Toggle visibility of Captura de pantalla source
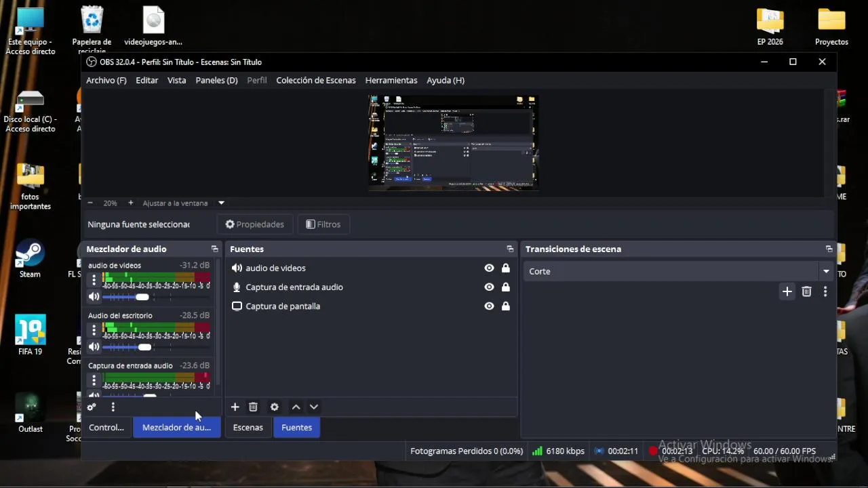This screenshot has height=488, width=868. 489,306
